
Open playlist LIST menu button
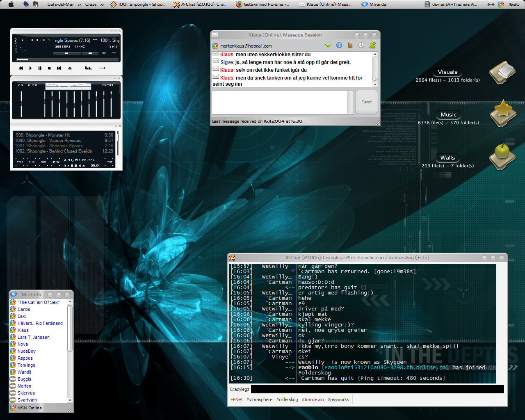109,162
